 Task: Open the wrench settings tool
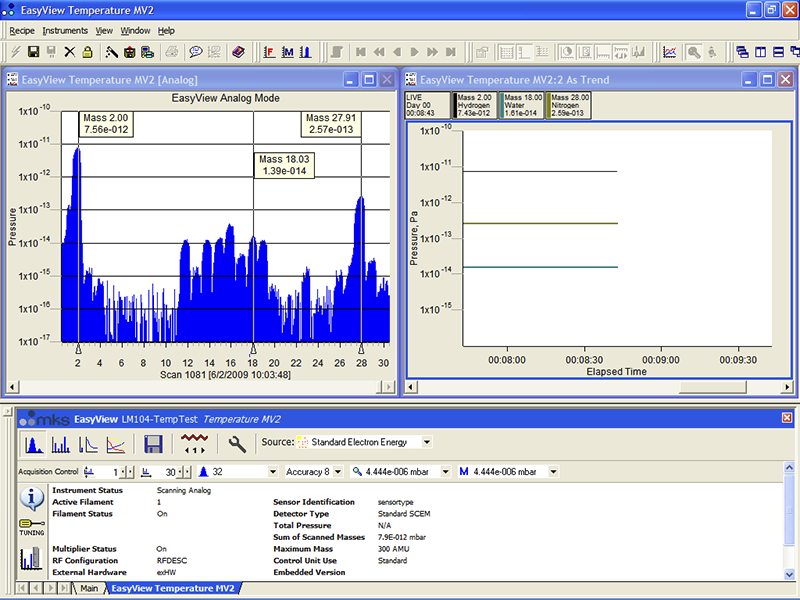[x=237, y=443]
